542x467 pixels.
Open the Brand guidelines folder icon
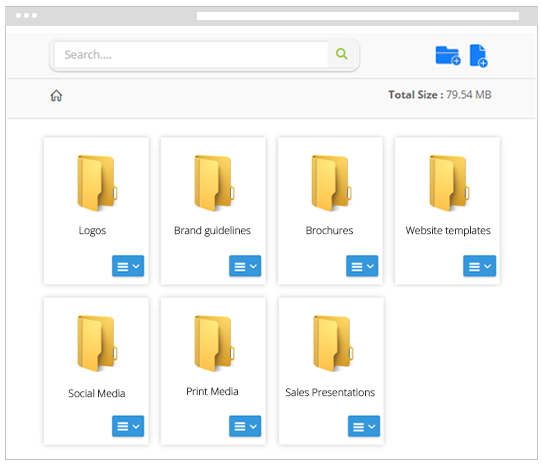tap(214, 183)
